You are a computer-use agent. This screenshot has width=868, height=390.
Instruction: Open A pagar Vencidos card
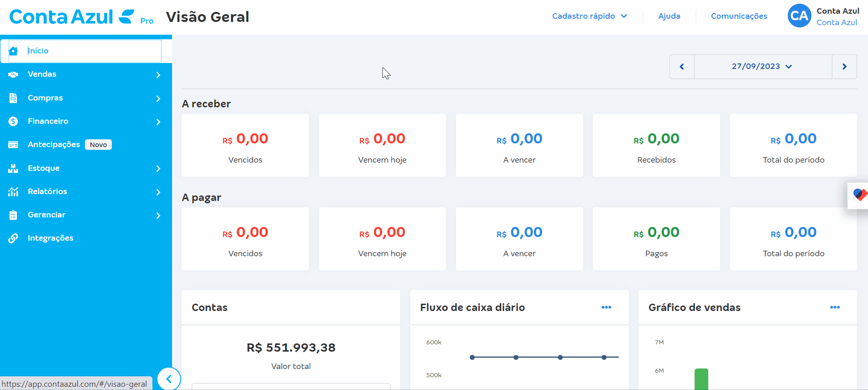pyautogui.click(x=245, y=239)
